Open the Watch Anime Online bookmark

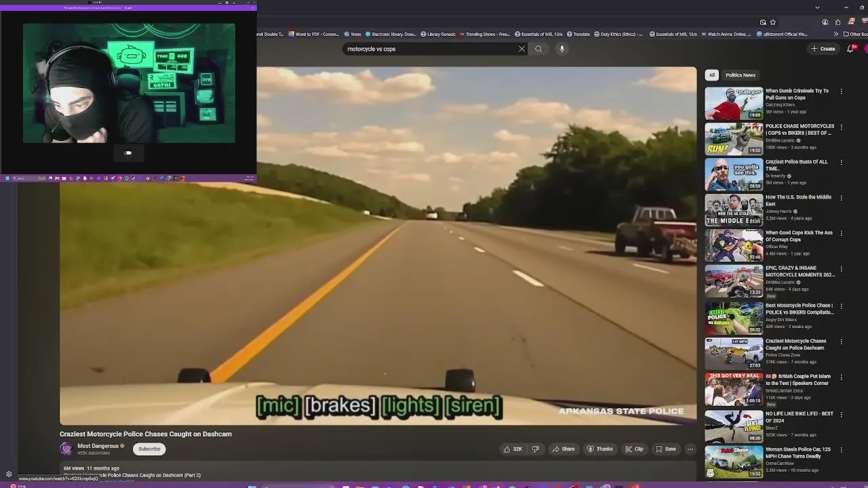pyautogui.click(x=726, y=34)
